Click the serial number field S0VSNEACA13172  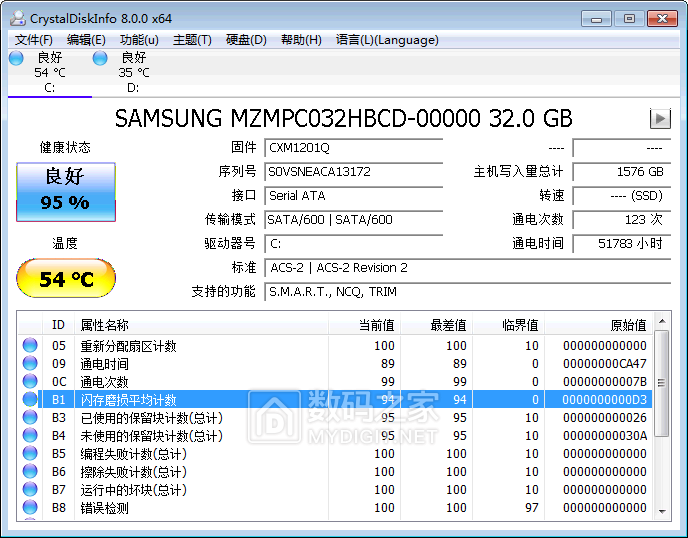(x=353, y=172)
